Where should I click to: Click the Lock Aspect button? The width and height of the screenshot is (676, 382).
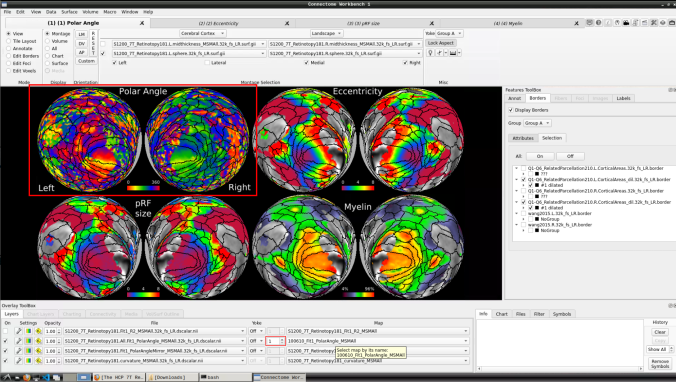coord(441,43)
